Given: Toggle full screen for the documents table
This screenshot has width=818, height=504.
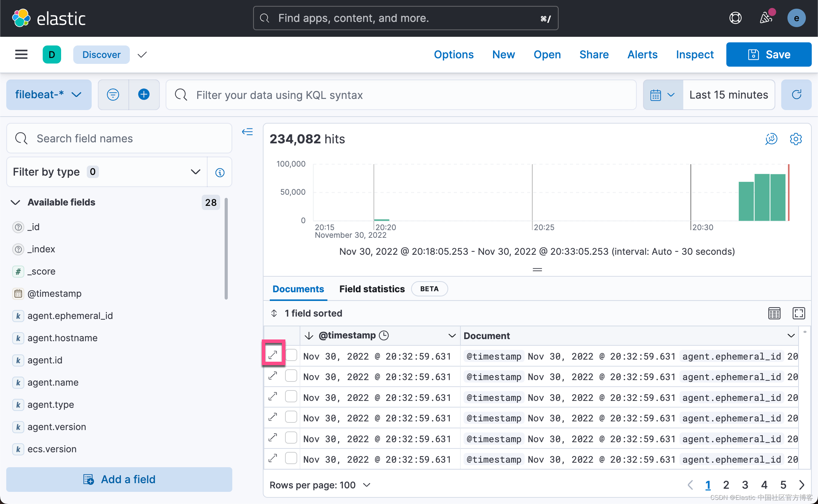Looking at the screenshot, I should pyautogui.click(x=799, y=313).
